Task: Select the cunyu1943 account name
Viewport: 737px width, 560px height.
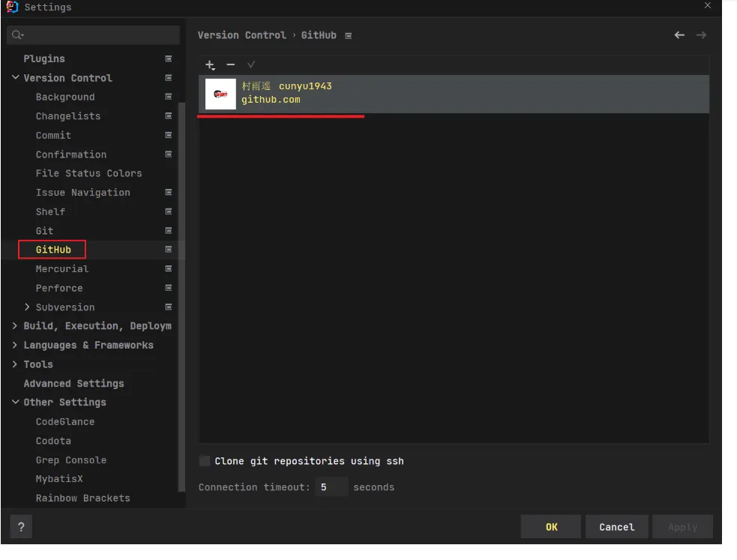Action: [x=305, y=86]
